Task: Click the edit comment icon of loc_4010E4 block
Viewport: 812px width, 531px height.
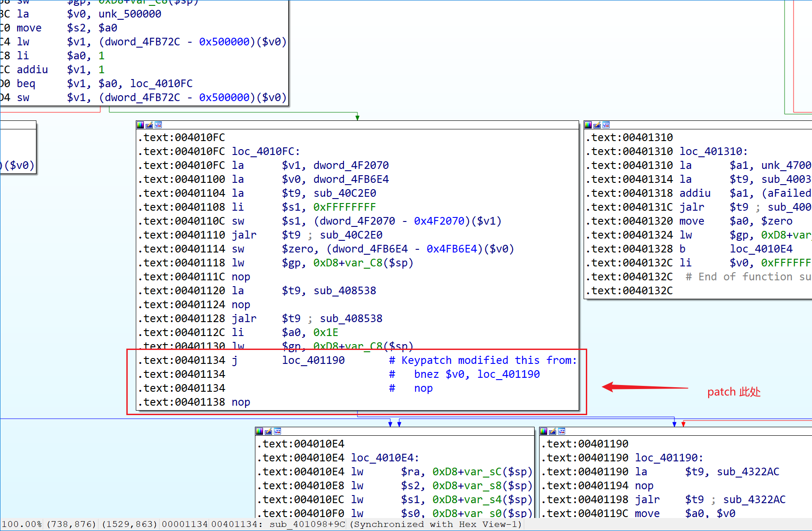Action: pyautogui.click(x=268, y=431)
